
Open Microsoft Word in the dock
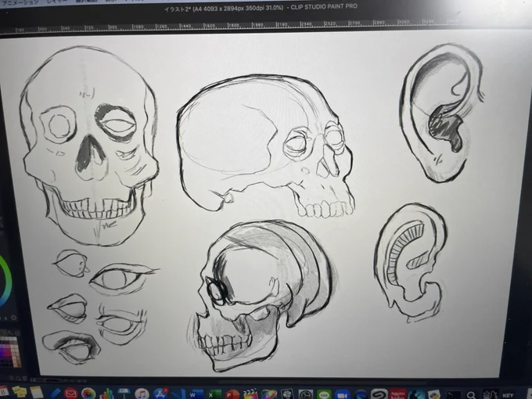coord(196,394)
